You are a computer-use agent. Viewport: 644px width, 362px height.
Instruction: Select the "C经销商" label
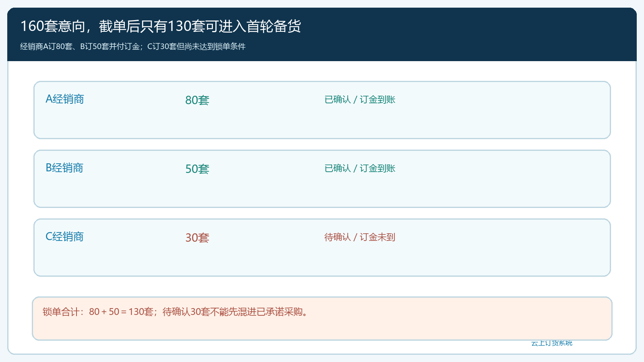(x=64, y=237)
